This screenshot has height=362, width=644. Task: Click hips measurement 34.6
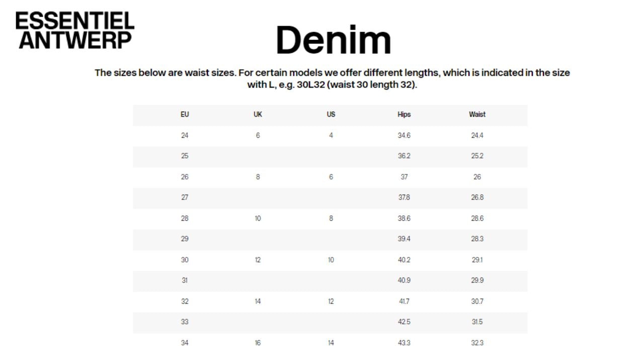click(404, 136)
